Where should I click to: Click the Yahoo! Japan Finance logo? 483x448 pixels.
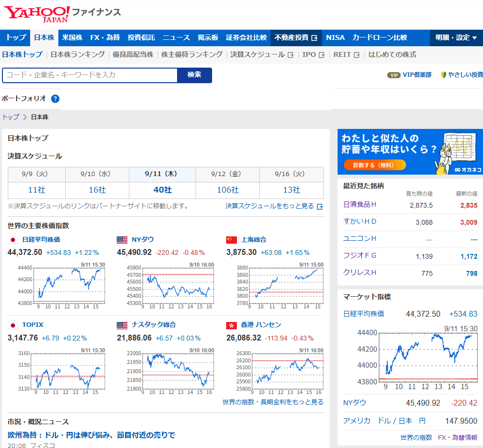pos(62,14)
